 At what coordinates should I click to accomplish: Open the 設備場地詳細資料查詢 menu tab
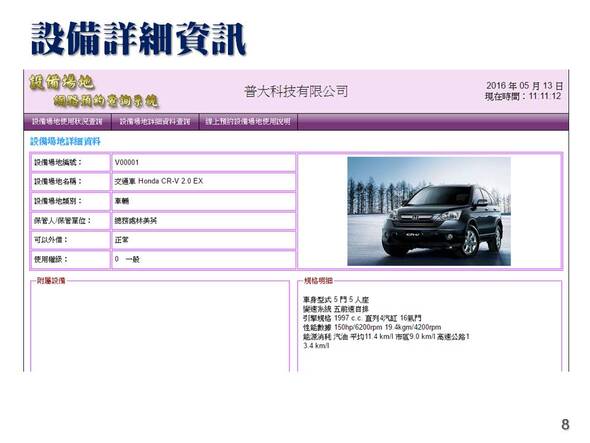click(x=155, y=122)
